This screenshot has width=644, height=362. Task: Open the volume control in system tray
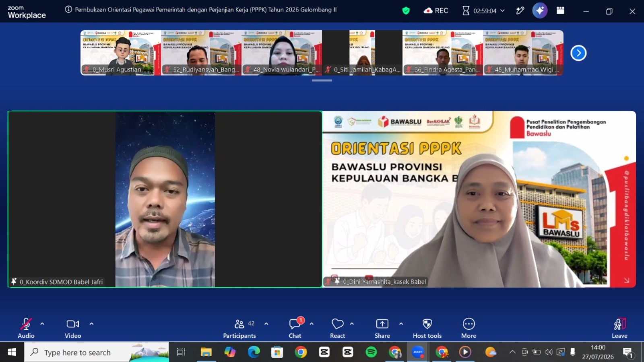(x=549, y=352)
